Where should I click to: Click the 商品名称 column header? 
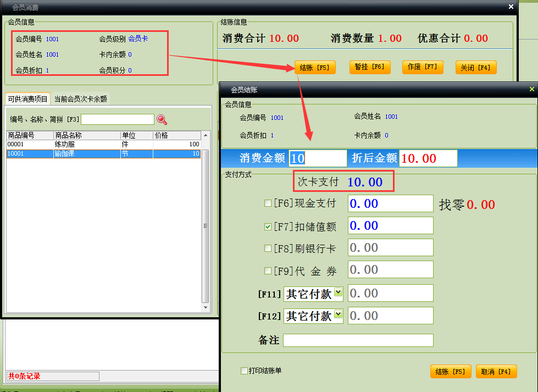(87, 135)
